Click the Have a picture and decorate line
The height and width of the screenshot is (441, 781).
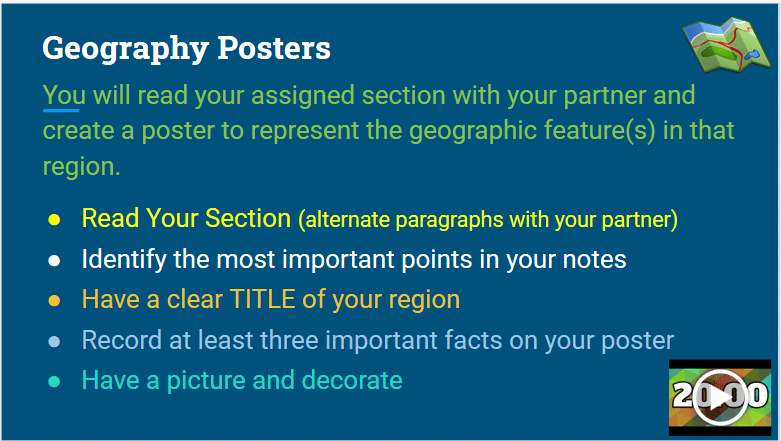(x=242, y=380)
